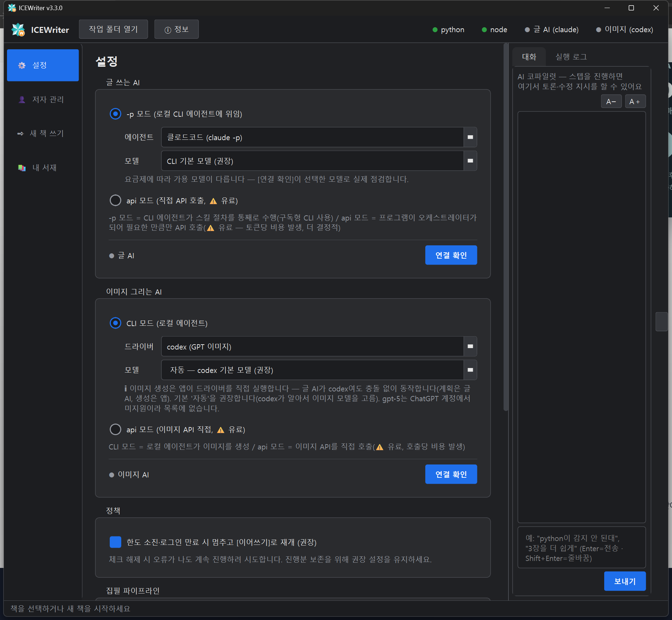The image size is (672, 620).
Task: Click 연결 확인 for 이미지 AI
Action: [x=451, y=475]
